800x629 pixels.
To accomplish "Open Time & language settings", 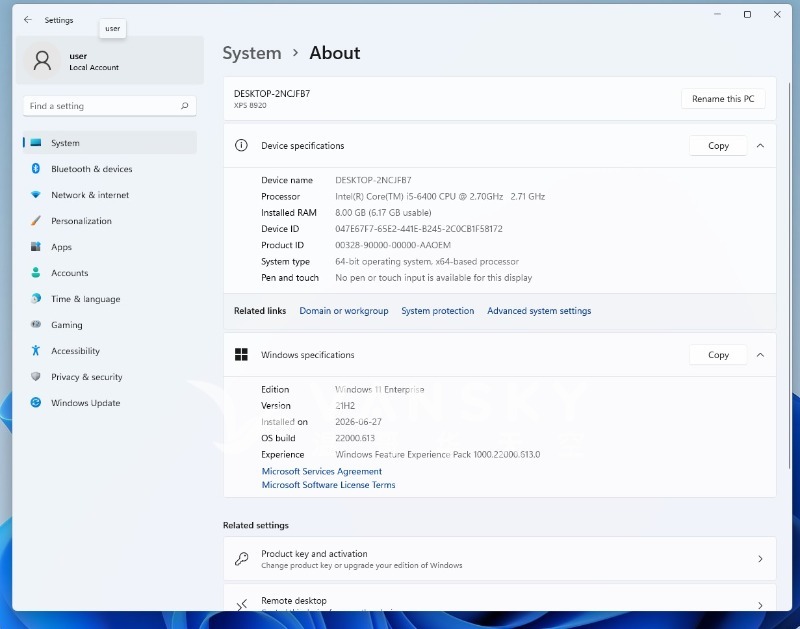I will (110, 299).
